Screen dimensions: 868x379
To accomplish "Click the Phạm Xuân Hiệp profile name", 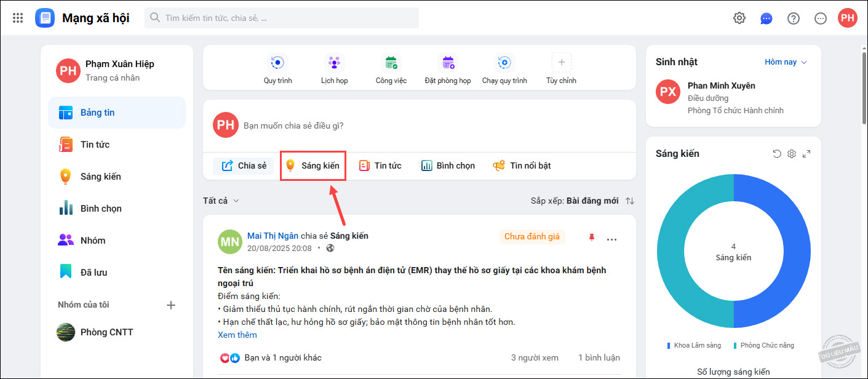I will click(x=120, y=64).
